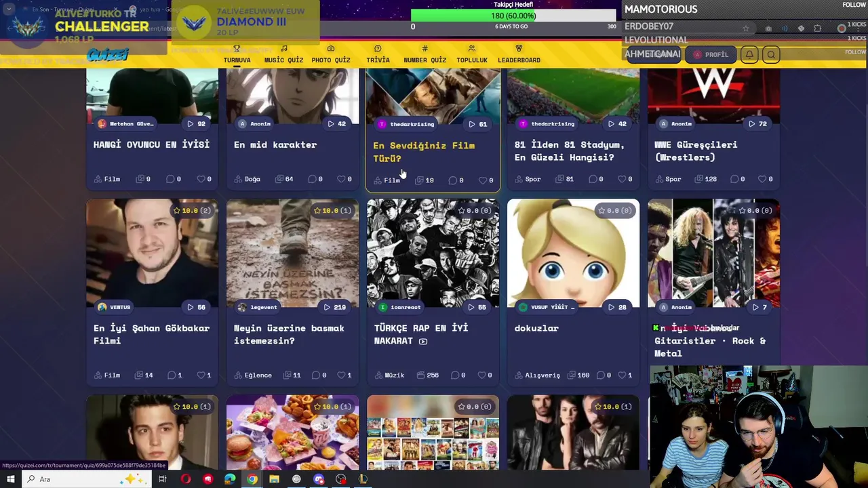Click heart on 'Neyin üzerine basmak istemezsin?' card
This screenshot has width=868, height=488.
pyautogui.click(x=341, y=375)
